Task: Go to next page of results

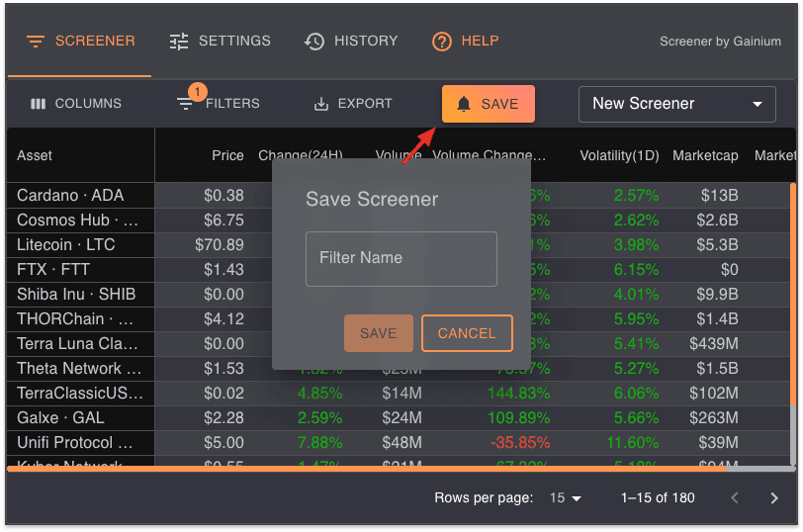Action: coord(774,498)
